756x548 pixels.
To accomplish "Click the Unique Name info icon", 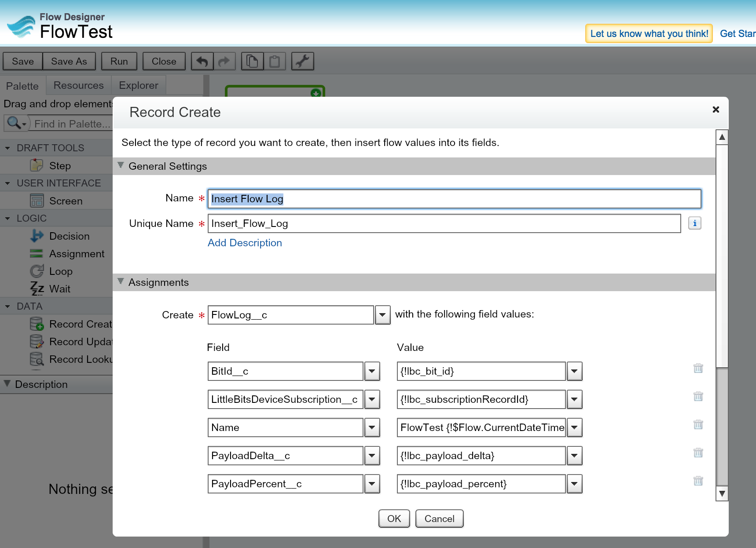I will [x=694, y=223].
